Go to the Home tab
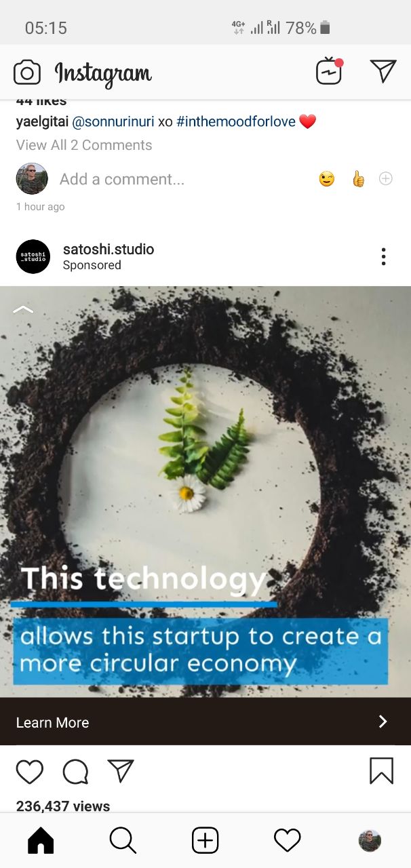 coord(41,841)
